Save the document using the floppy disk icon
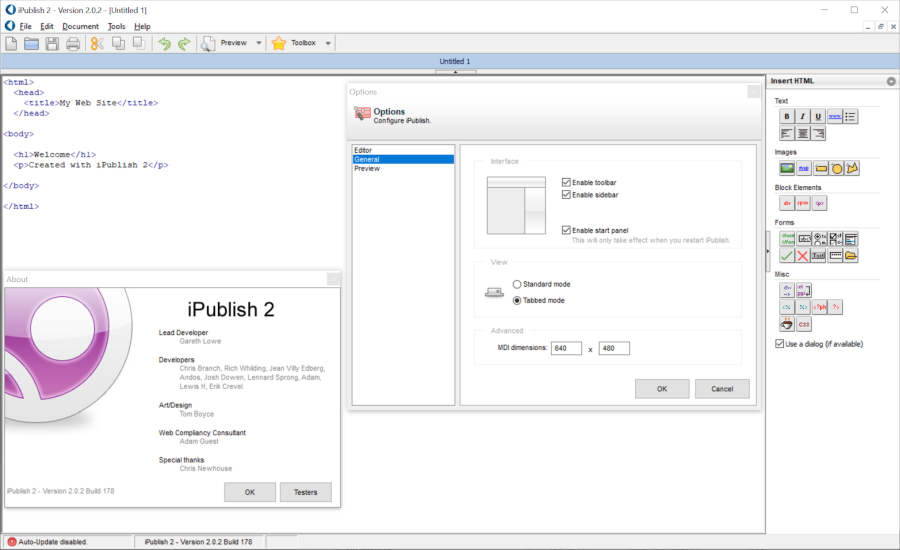Screen dimensions: 900x550 52,43
